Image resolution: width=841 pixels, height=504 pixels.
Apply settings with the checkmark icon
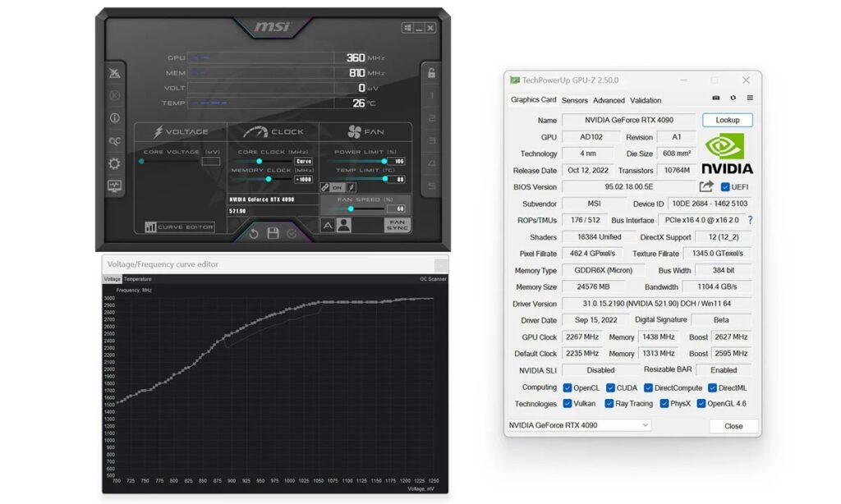(x=292, y=233)
